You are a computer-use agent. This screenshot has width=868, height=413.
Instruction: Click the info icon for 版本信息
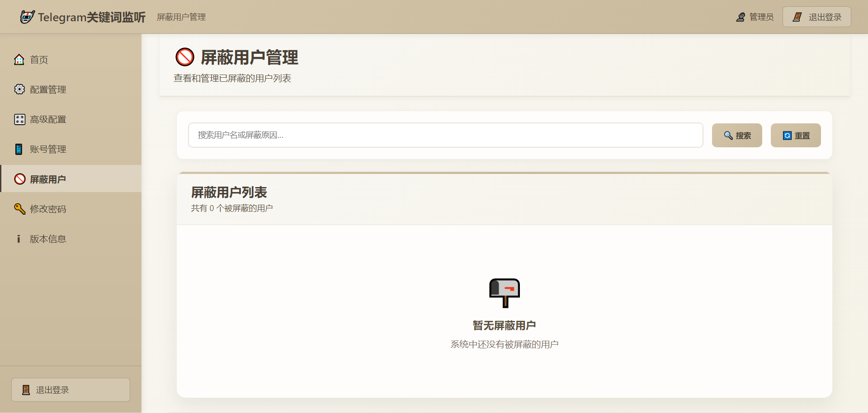[19, 239]
